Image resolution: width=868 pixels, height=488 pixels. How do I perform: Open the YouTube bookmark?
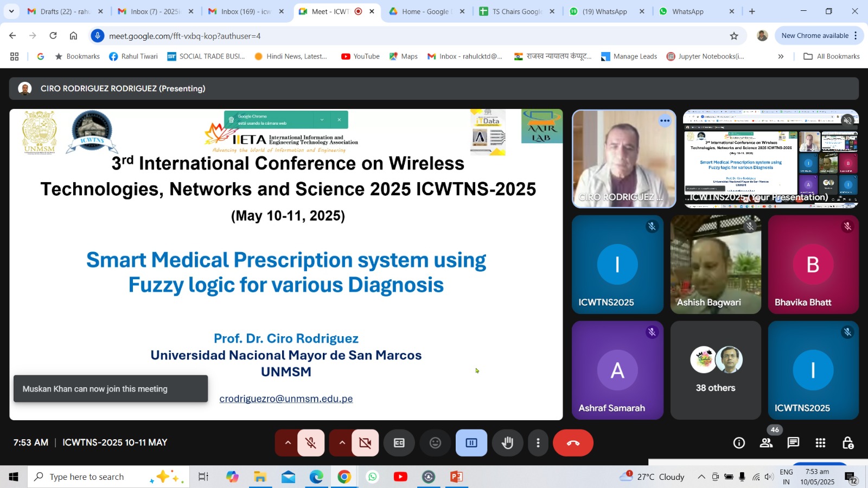[x=360, y=56]
